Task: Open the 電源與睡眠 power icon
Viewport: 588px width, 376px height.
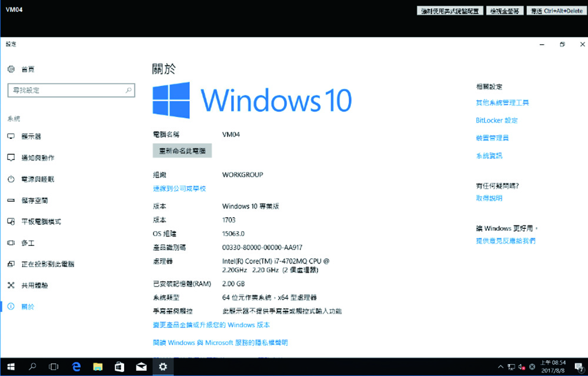Action: 11,179
